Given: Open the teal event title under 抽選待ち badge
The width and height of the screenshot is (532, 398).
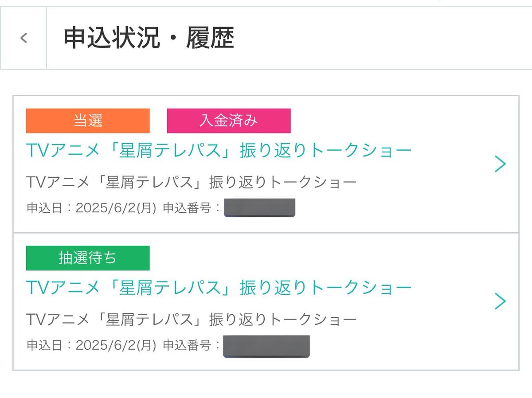Looking at the screenshot, I should pyautogui.click(x=219, y=289).
